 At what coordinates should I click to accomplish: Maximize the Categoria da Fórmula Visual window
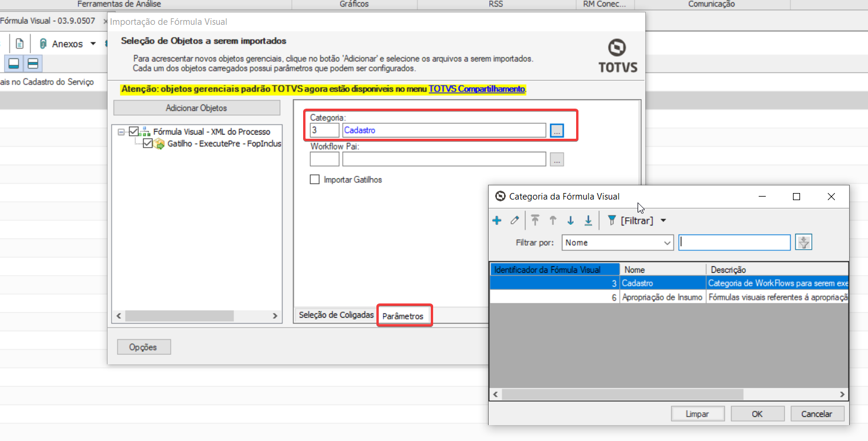[797, 197]
